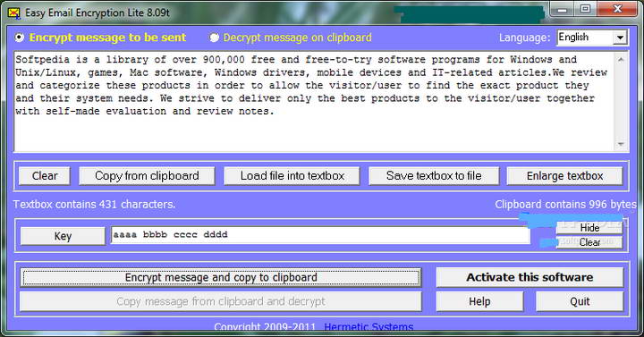The width and height of the screenshot is (644, 337).
Task: Click the Easy Email Encryption title bar icon
Action: click(x=13, y=13)
